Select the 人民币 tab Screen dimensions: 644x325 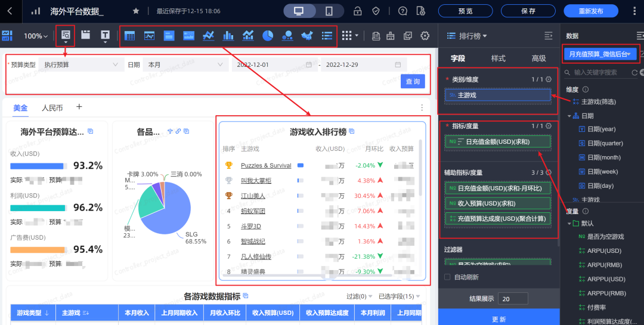click(x=52, y=108)
